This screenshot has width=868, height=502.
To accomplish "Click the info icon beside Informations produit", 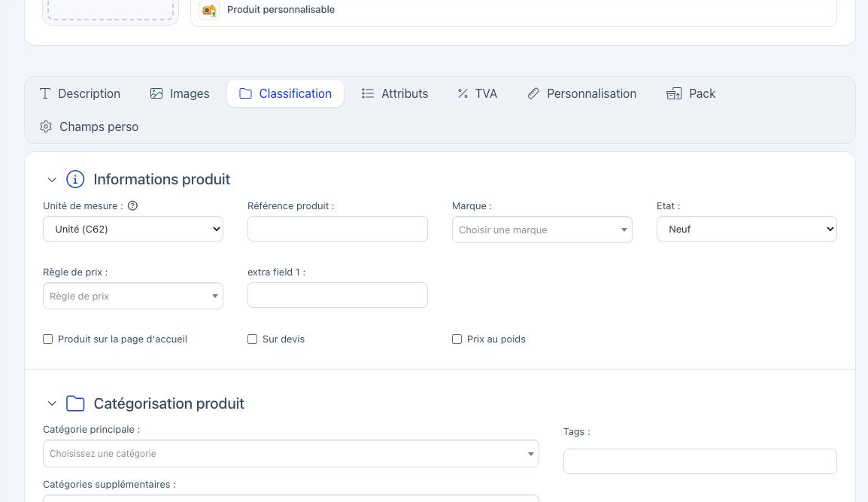I will (75, 180).
